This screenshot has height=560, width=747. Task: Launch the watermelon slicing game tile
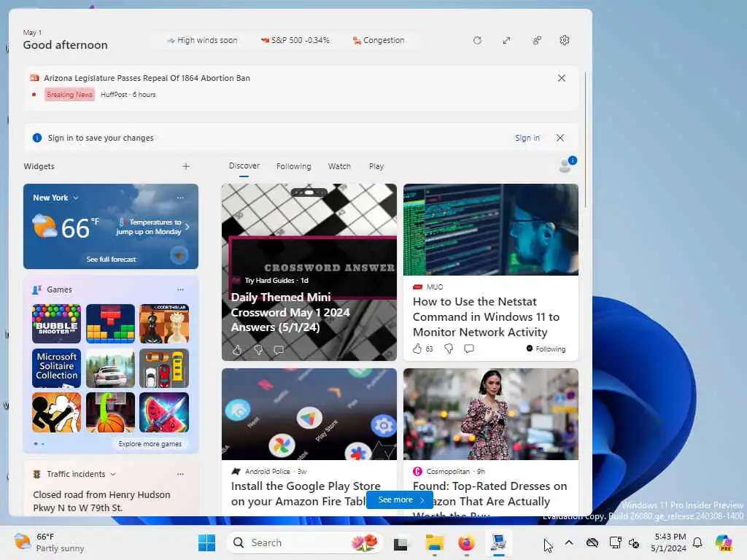click(x=164, y=413)
